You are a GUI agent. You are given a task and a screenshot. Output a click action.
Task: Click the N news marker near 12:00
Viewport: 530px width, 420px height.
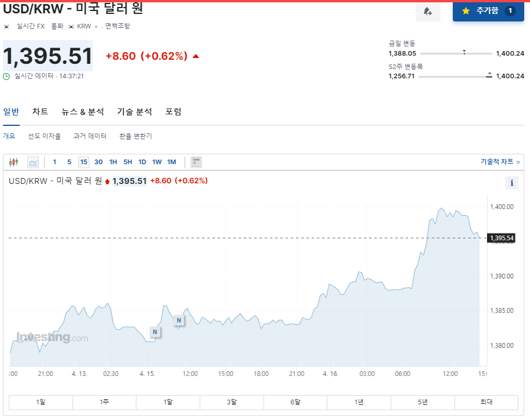(x=179, y=320)
